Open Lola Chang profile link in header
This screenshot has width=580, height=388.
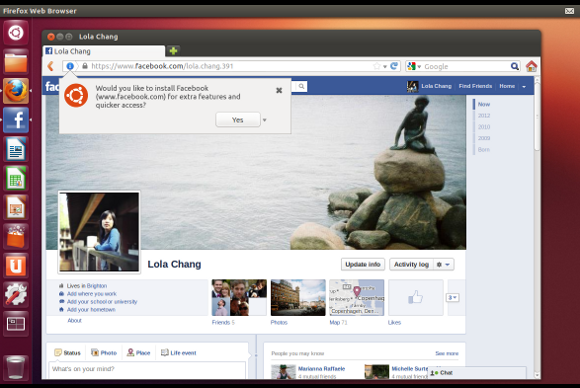pyautogui.click(x=436, y=86)
